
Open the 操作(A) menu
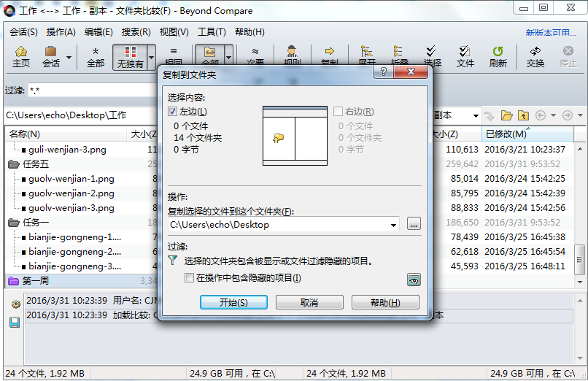click(x=61, y=32)
